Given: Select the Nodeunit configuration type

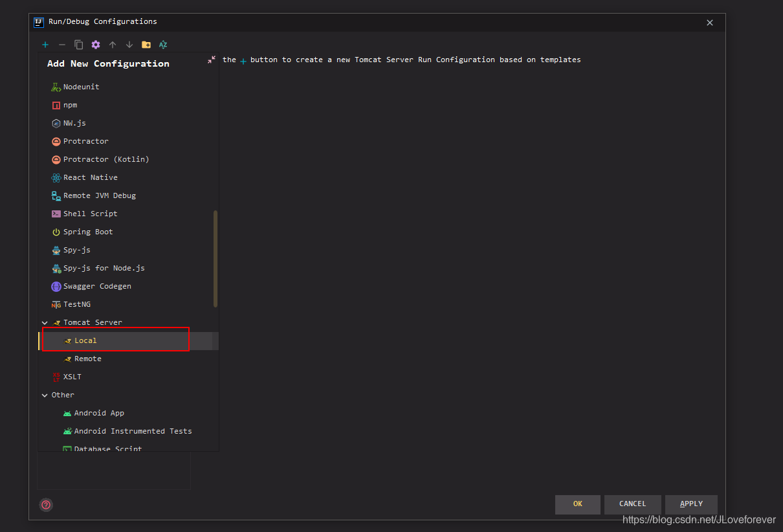Looking at the screenshot, I should (x=128, y=87).
